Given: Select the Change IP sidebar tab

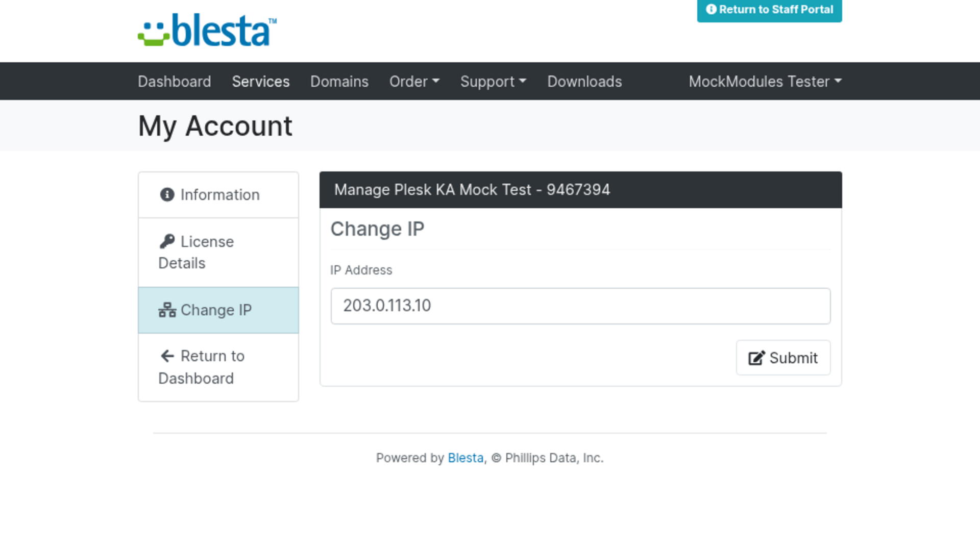Looking at the screenshot, I should click(218, 310).
